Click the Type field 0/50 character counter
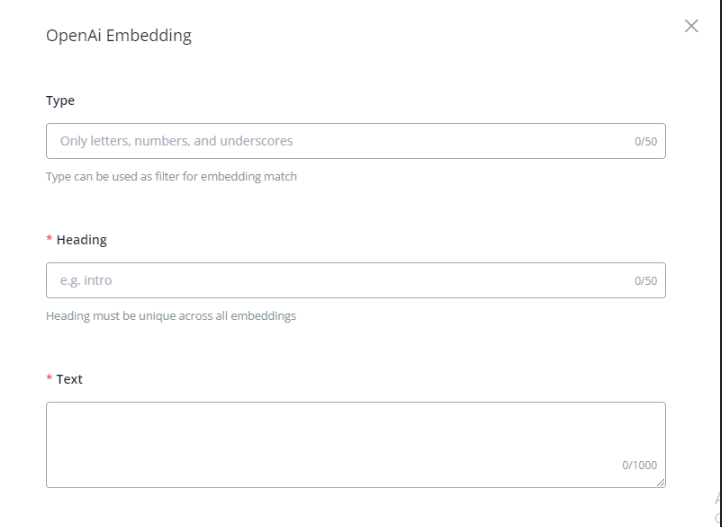This screenshot has height=527, width=722. (644, 142)
